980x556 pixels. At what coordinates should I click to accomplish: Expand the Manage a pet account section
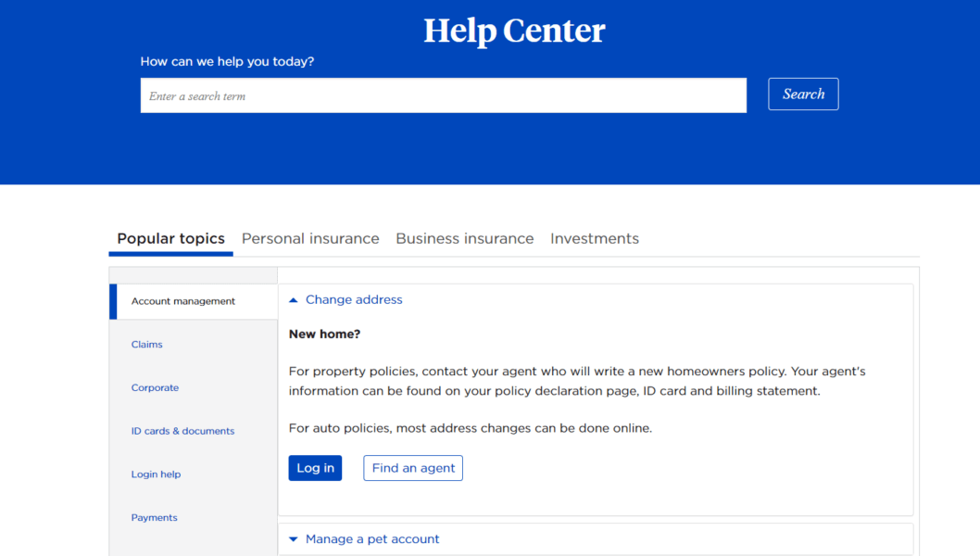[293, 538]
